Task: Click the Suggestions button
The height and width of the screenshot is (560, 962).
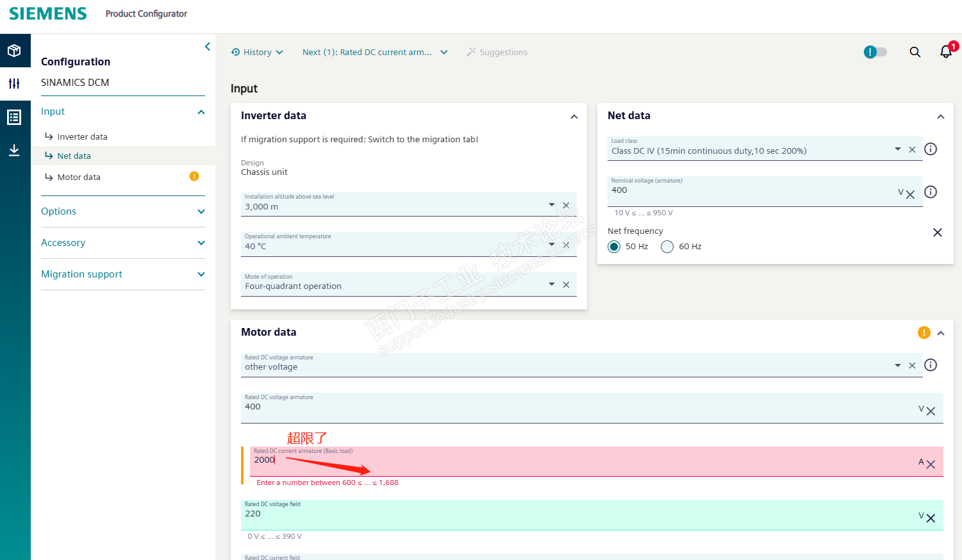Action: [497, 53]
